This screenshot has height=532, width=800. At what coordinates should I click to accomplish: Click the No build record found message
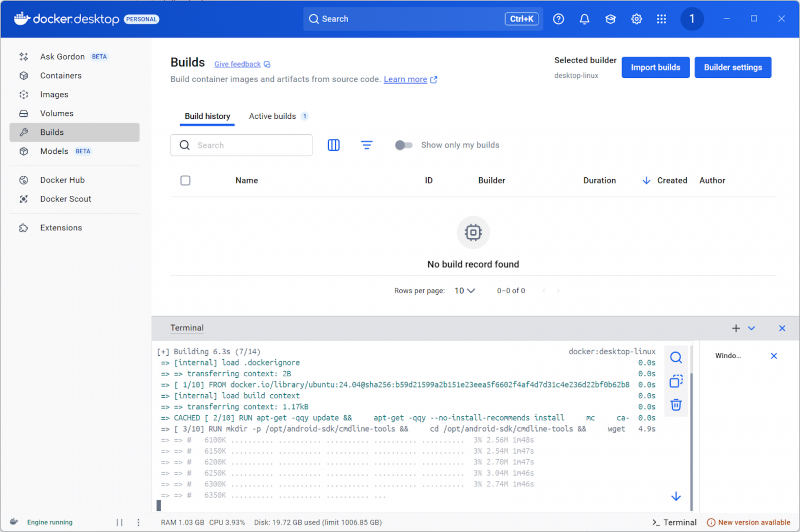pos(473,264)
